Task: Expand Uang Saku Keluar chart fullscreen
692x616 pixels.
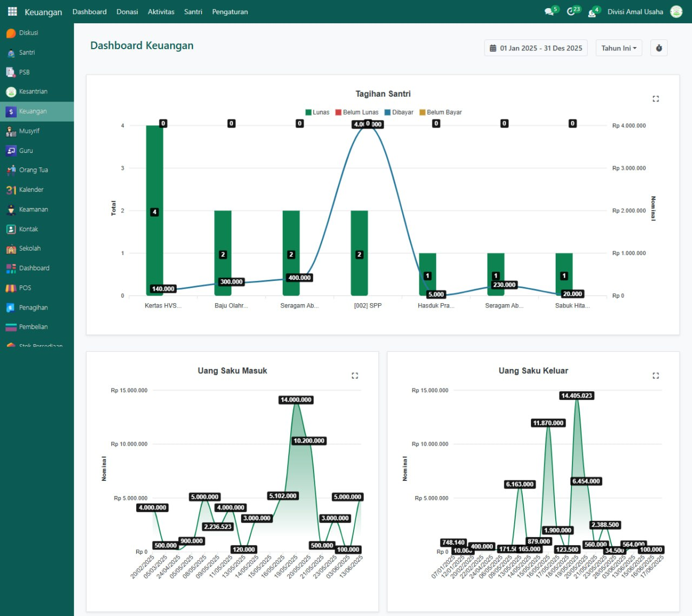Action: (655, 376)
